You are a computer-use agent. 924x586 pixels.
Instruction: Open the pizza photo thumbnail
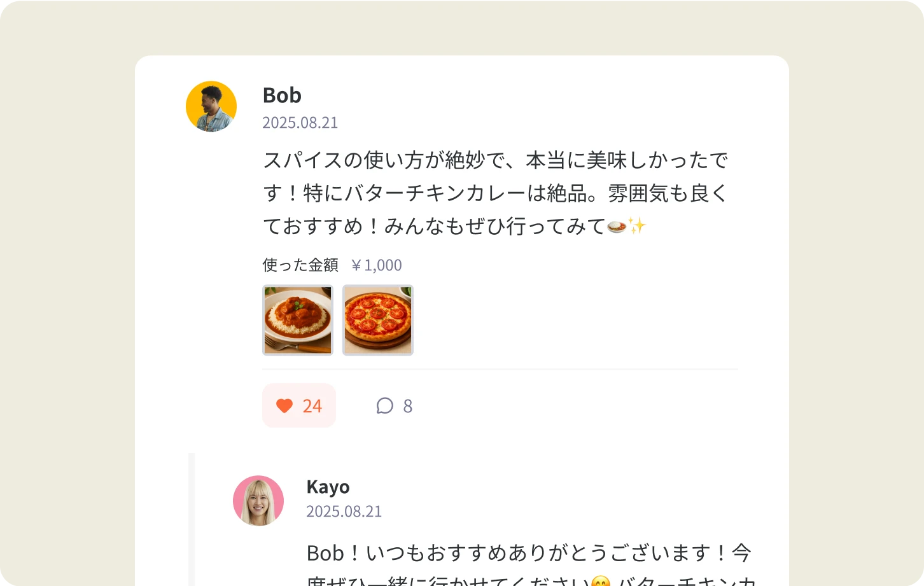[x=377, y=320]
